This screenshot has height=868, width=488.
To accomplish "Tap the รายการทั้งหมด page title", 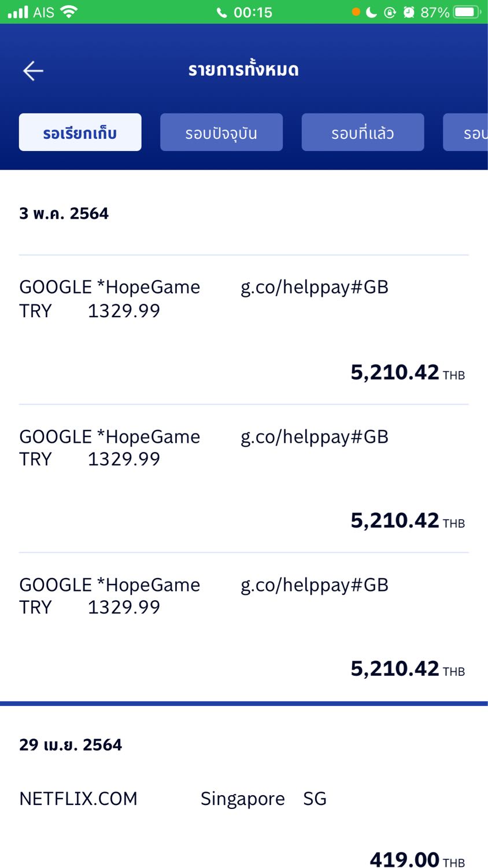I will (x=243, y=70).
